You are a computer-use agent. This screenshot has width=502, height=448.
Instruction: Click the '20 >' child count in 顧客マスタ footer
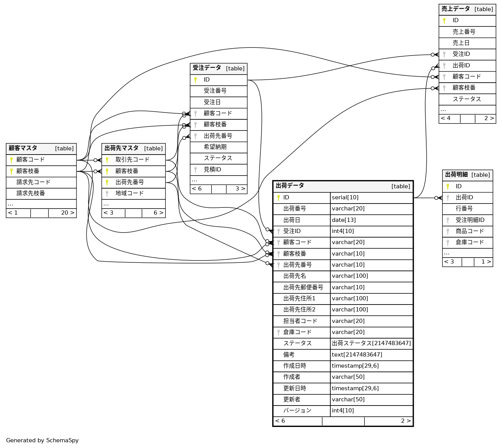67,213
